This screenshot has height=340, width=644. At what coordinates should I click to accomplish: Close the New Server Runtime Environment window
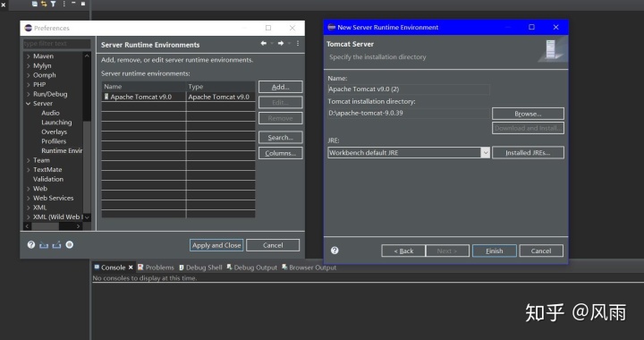[555, 27]
